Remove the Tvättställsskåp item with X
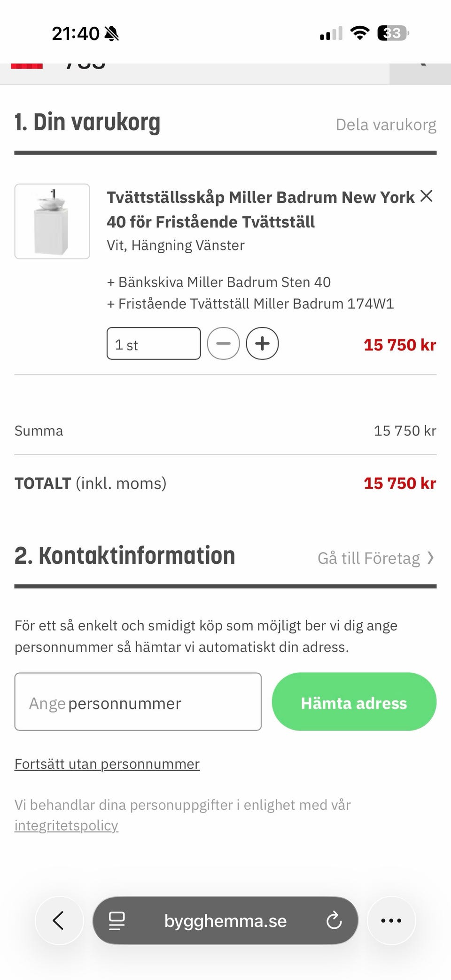 426,196
